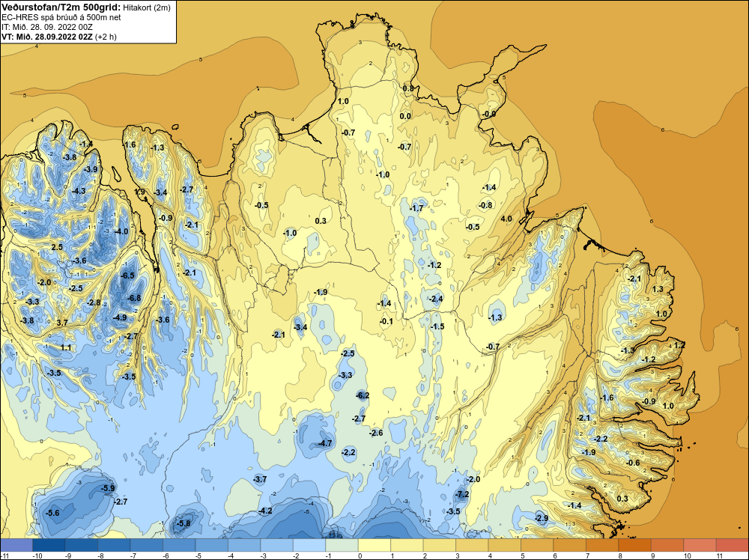The image size is (749, 560).
Task: Click the -3.9 temperature value
Action: (x=91, y=169)
